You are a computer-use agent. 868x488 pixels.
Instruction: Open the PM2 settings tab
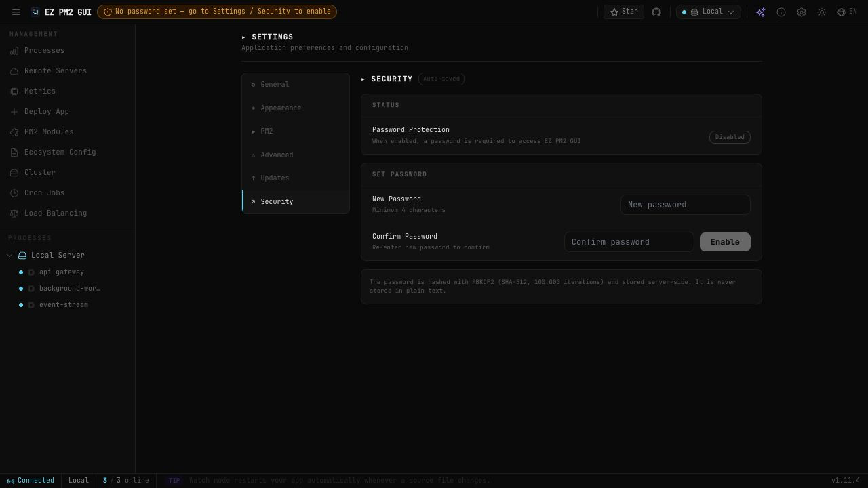coord(296,131)
